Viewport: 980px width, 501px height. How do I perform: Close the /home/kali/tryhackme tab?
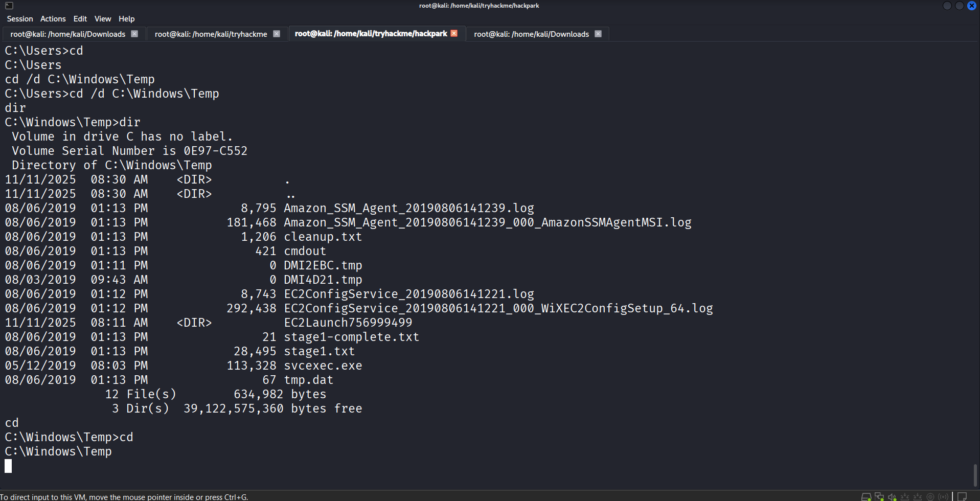tap(277, 34)
